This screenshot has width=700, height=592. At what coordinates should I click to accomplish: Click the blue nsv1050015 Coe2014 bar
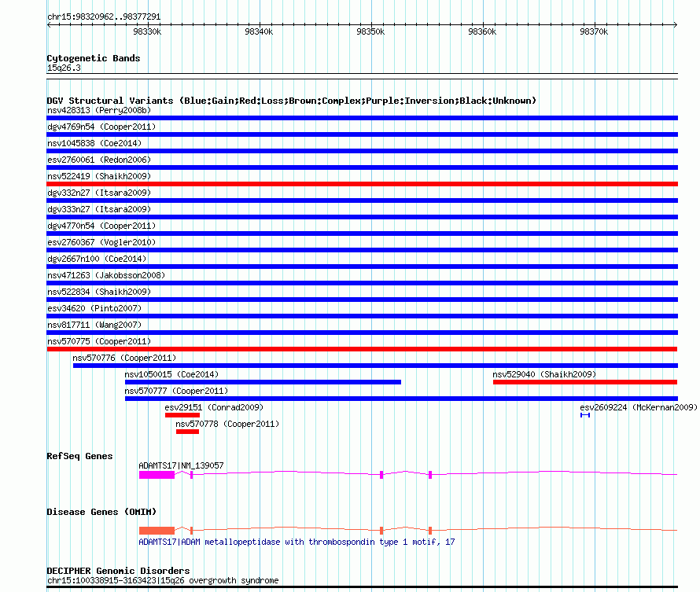(263, 382)
